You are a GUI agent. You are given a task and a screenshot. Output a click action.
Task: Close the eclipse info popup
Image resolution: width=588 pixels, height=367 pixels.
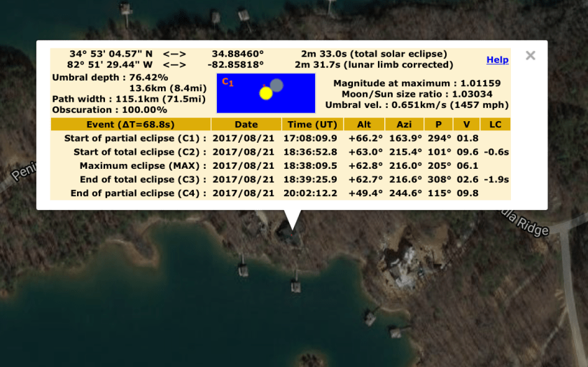531,56
